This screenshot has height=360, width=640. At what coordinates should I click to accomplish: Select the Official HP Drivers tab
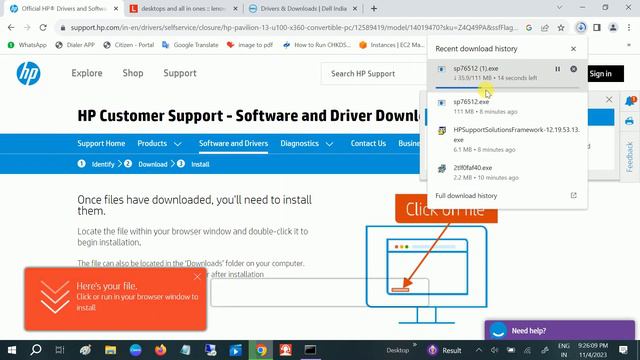click(64, 9)
